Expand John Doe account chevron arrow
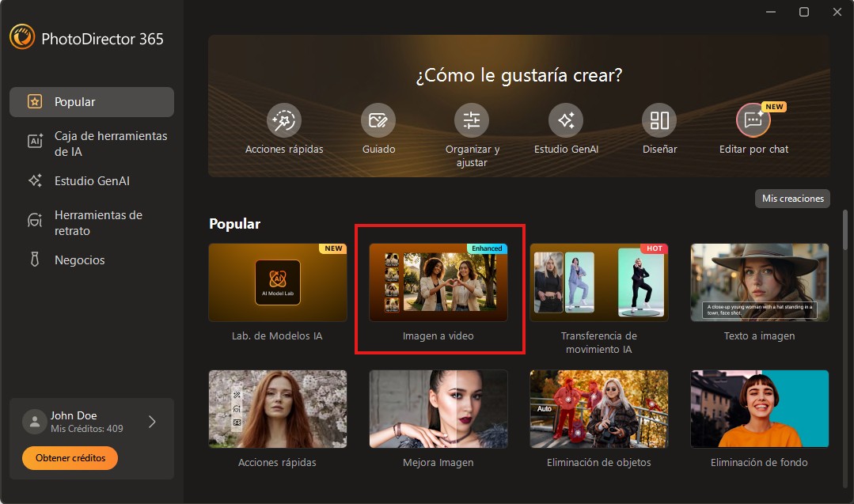The image size is (854, 504). (153, 422)
